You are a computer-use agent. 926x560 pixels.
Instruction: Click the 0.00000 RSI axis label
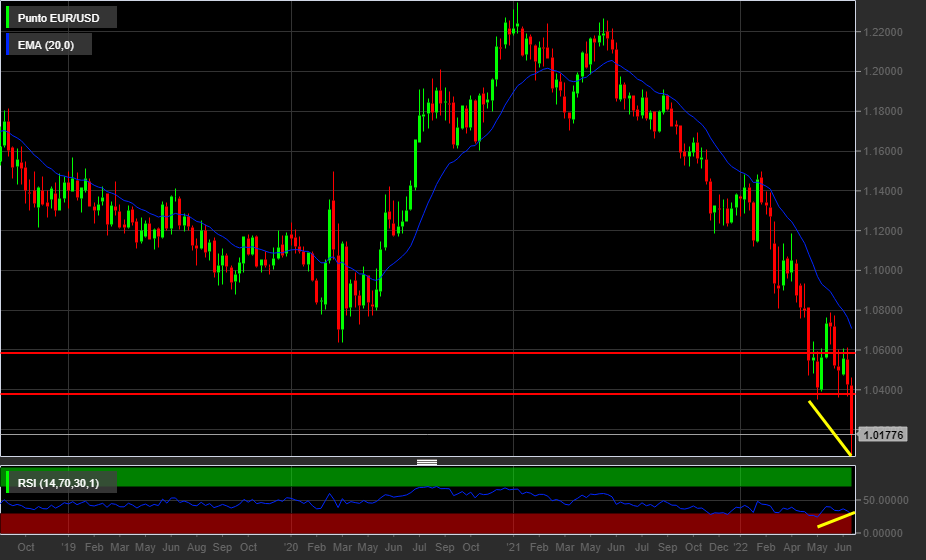(x=888, y=532)
